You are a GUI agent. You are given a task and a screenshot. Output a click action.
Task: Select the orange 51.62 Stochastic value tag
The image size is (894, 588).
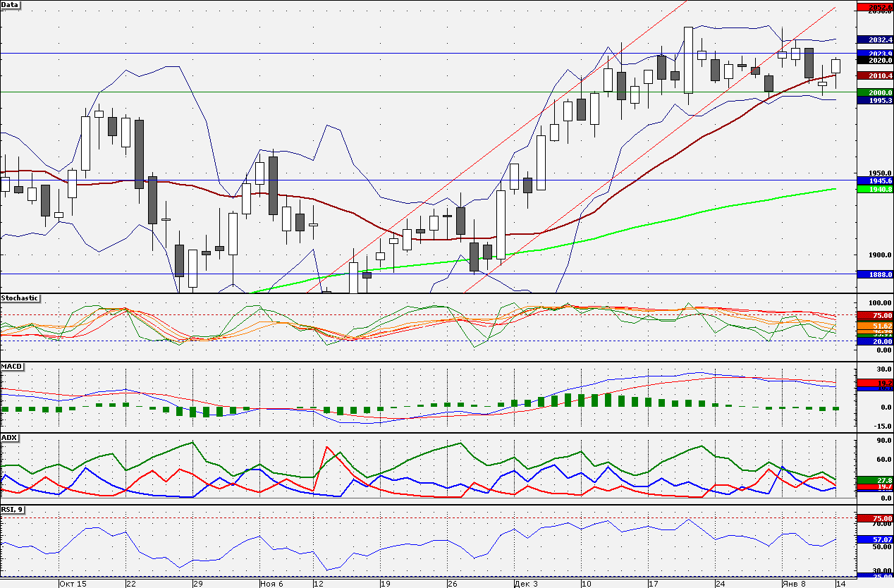tap(874, 326)
